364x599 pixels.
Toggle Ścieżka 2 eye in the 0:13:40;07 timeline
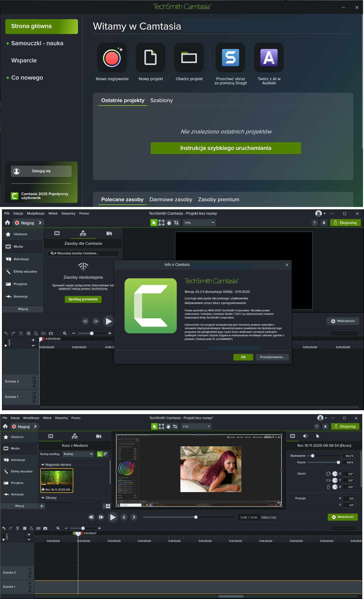30,569
